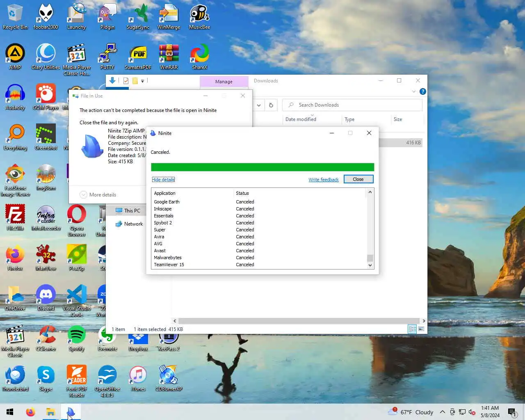Screen dimensions: 525x420
Task: Open Firefox from the taskbar
Action: coord(30,412)
